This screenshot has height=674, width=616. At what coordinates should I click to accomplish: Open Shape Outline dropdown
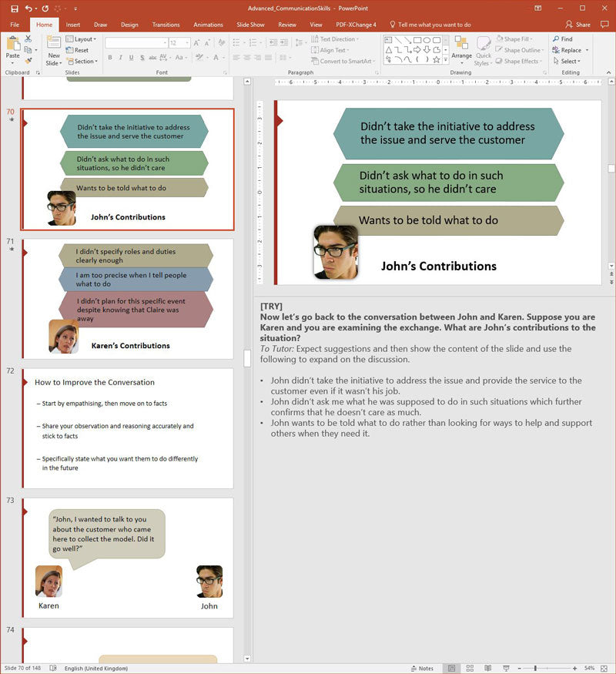pyautogui.click(x=520, y=50)
